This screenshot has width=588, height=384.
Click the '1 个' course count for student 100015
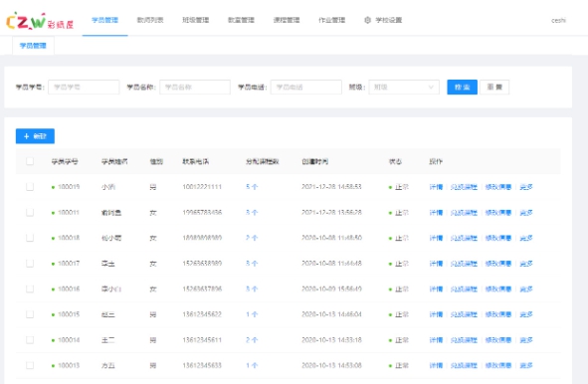point(252,314)
